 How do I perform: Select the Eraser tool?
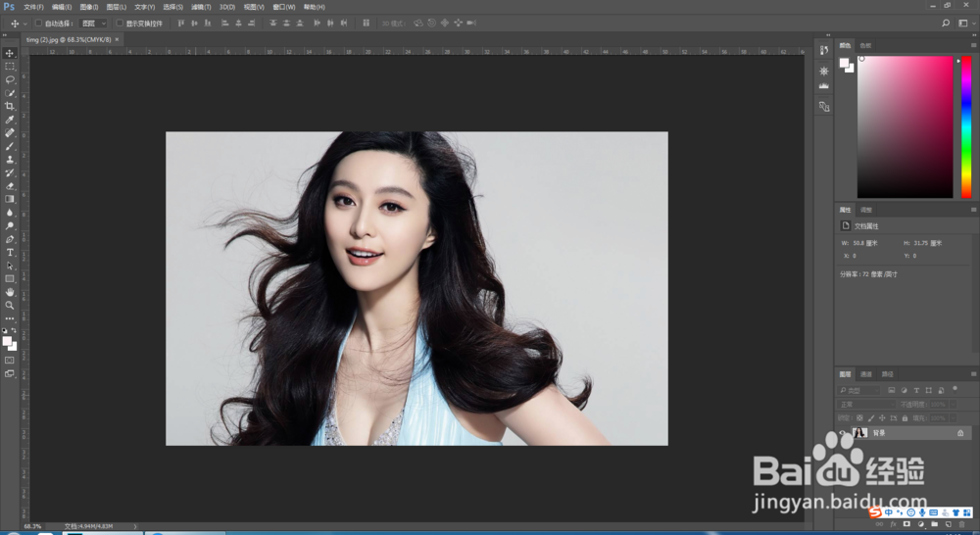pos(10,185)
